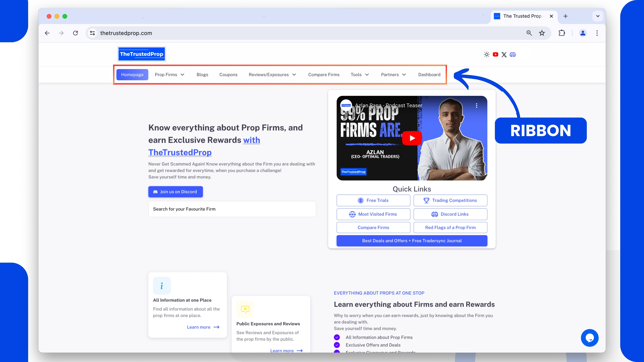The image size is (644, 362).
Task: Expand the Partners dropdown
Action: pyautogui.click(x=393, y=75)
